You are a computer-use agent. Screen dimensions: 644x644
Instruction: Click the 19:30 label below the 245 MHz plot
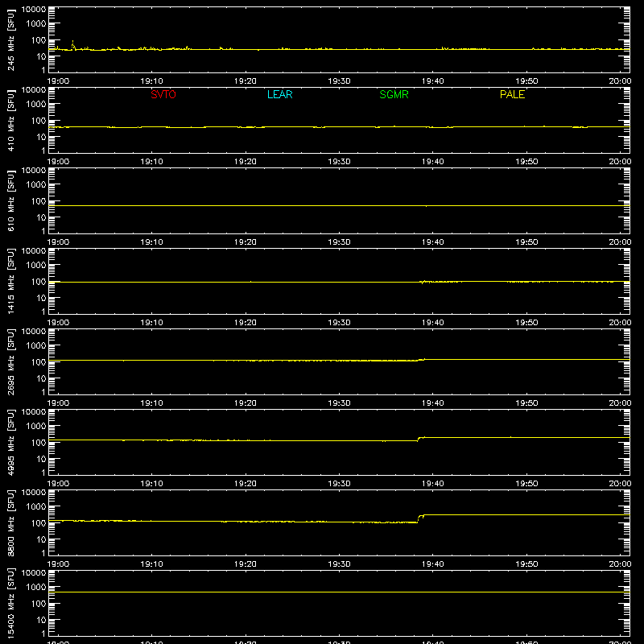[x=339, y=81]
